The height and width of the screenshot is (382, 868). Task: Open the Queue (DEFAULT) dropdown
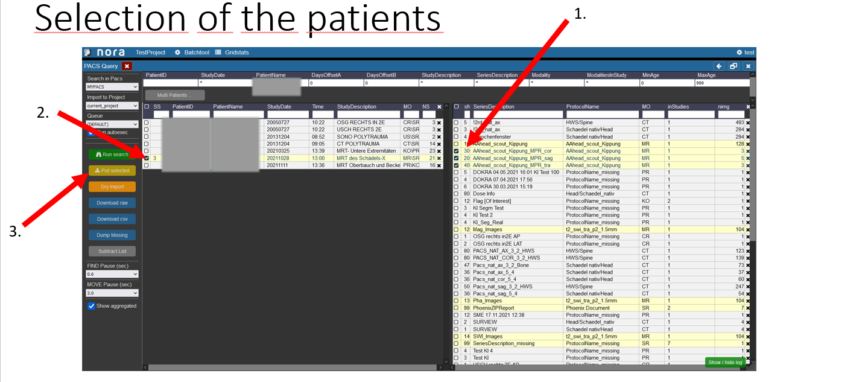click(x=112, y=124)
